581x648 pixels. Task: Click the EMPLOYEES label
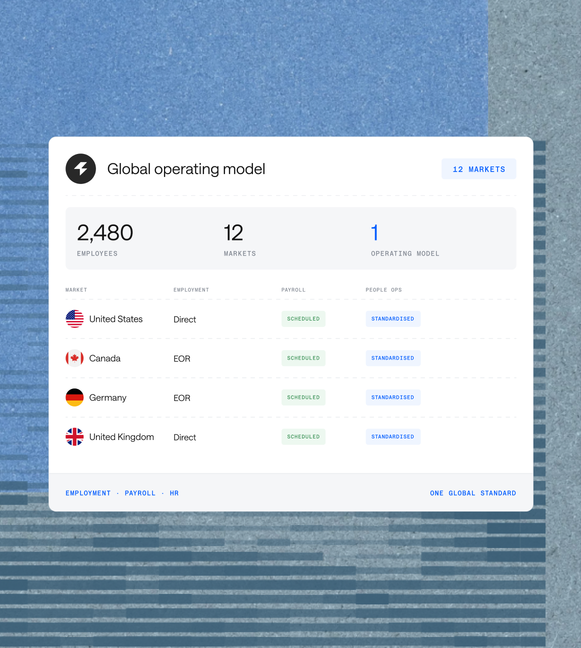pyautogui.click(x=97, y=253)
